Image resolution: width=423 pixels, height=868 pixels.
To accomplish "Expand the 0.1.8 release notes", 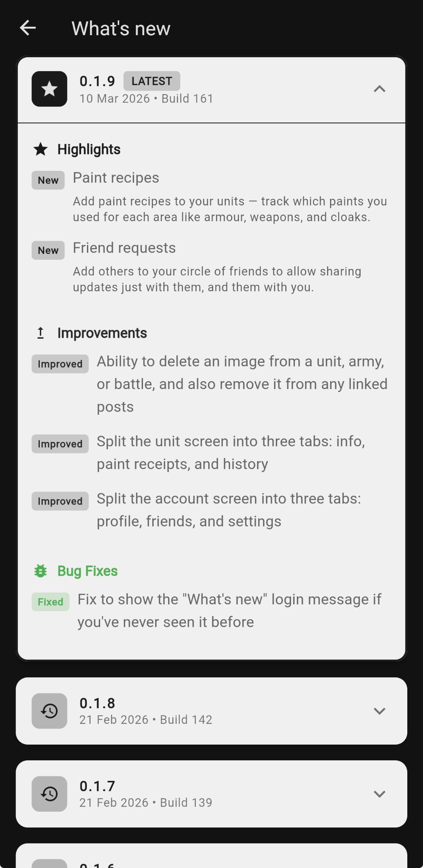I will tap(379, 711).
